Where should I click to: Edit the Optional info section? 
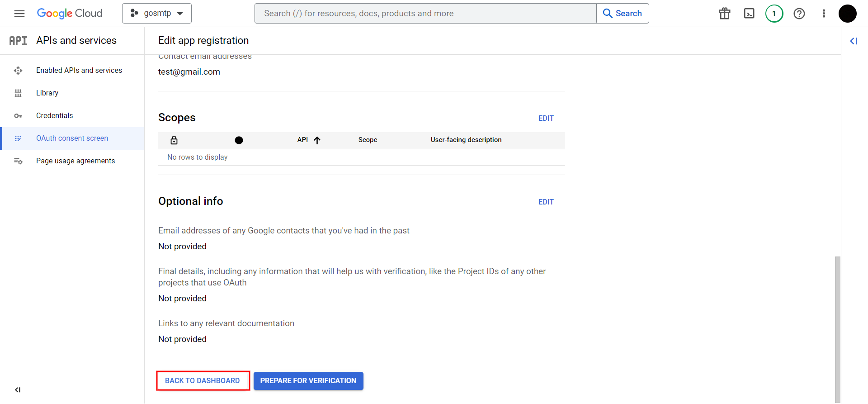pos(546,202)
